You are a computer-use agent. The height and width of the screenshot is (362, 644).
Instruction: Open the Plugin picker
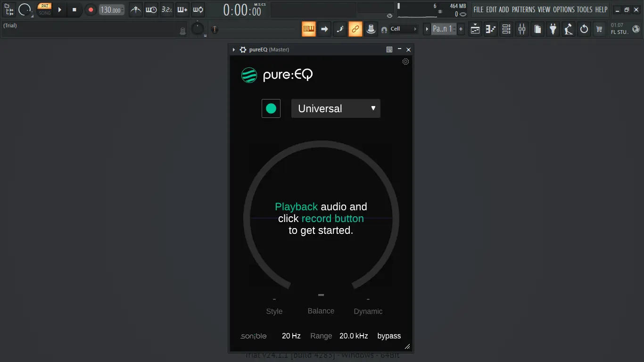click(x=553, y=29)
